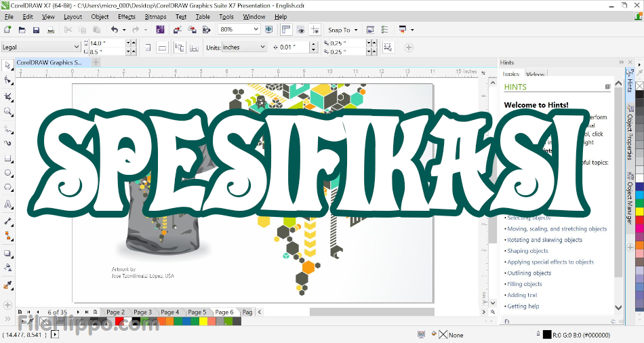Select the Zoom magnifier tool
Screen dimensions: 644x343
[x=7, y=111]
